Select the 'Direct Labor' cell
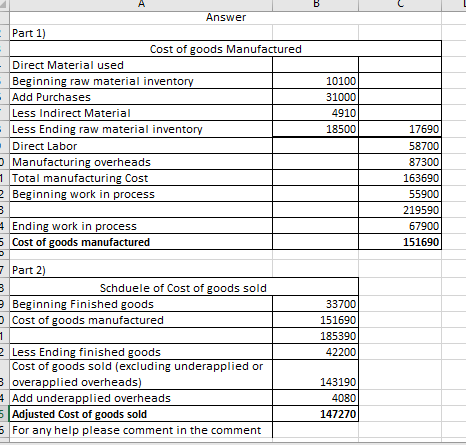This screenshot has height=445, width=466. tap(141, 146)
